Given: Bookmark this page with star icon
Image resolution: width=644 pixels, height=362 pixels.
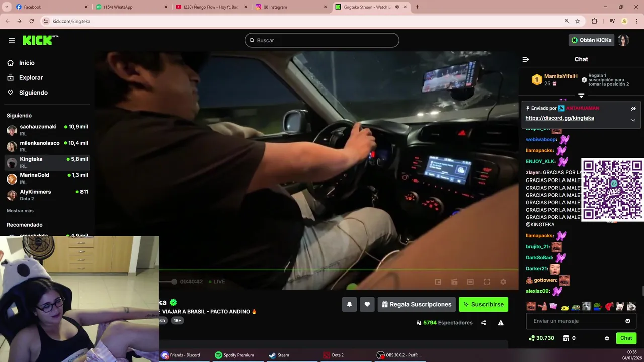Looking at the screenshot, I should coord(578,21).
